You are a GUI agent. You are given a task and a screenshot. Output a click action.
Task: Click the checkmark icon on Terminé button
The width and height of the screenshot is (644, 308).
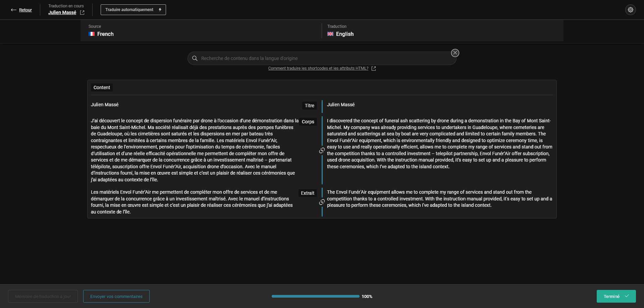(627, 296)
